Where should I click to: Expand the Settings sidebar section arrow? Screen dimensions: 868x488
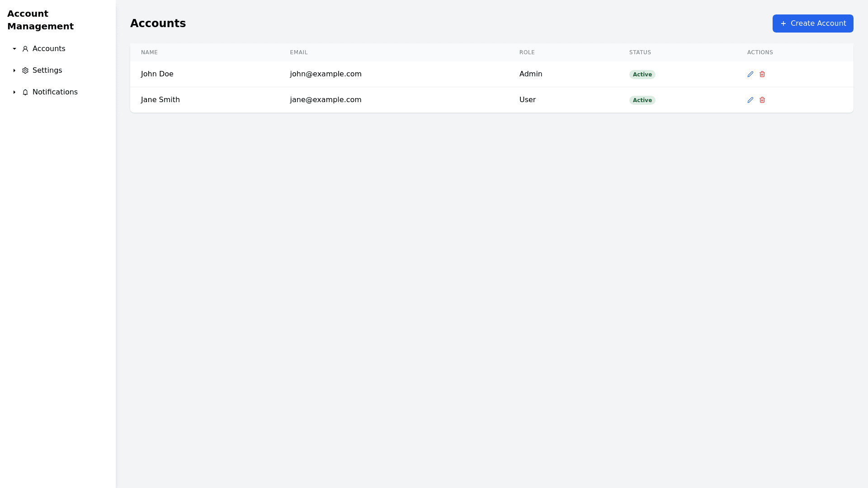14,70
